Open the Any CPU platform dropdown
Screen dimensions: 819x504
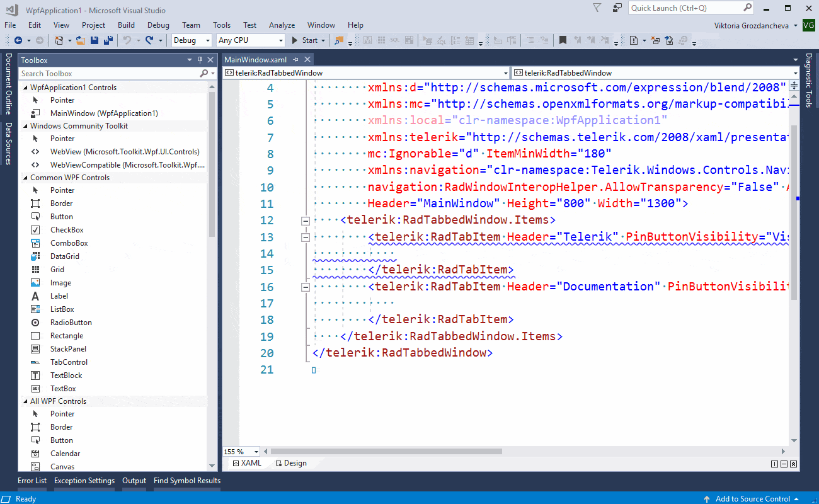pos(250,40)
